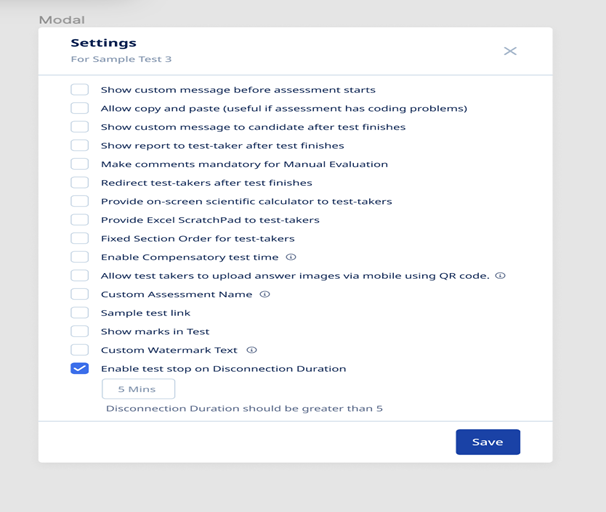Check Allow copy and paste option
606x512 pixels.
click(80, 108)
